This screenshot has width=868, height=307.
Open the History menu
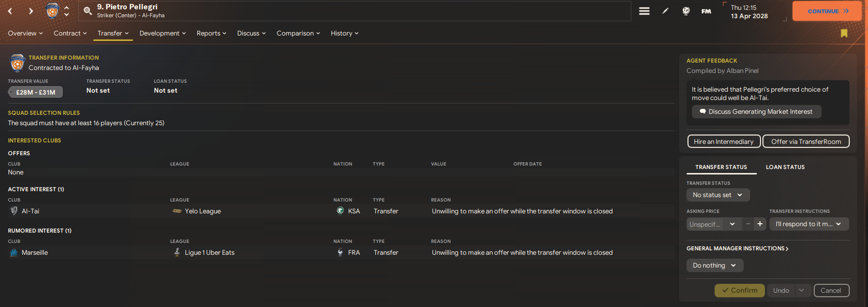[x=344, y=33]
